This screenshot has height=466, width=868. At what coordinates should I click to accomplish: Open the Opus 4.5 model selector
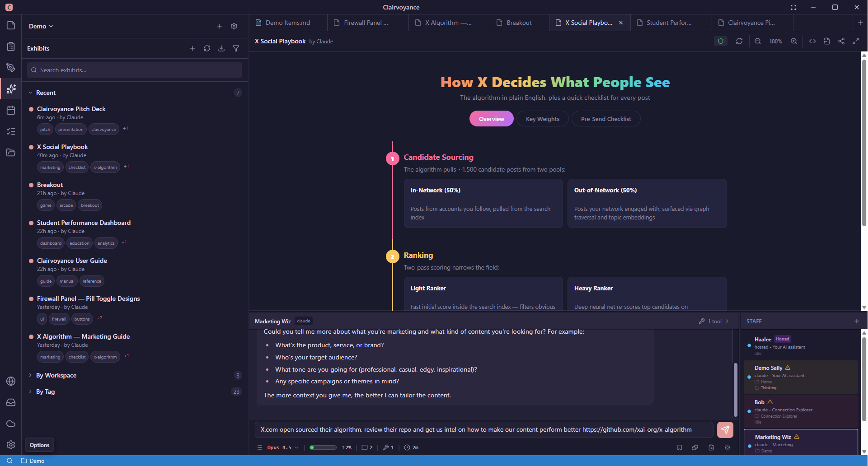coord(282,447)
